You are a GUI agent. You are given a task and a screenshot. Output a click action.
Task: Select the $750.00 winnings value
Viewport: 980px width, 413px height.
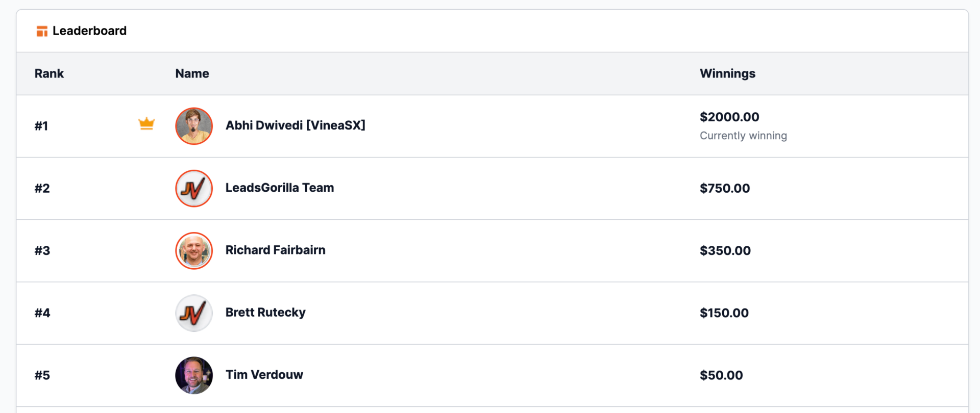click(725, 188)
